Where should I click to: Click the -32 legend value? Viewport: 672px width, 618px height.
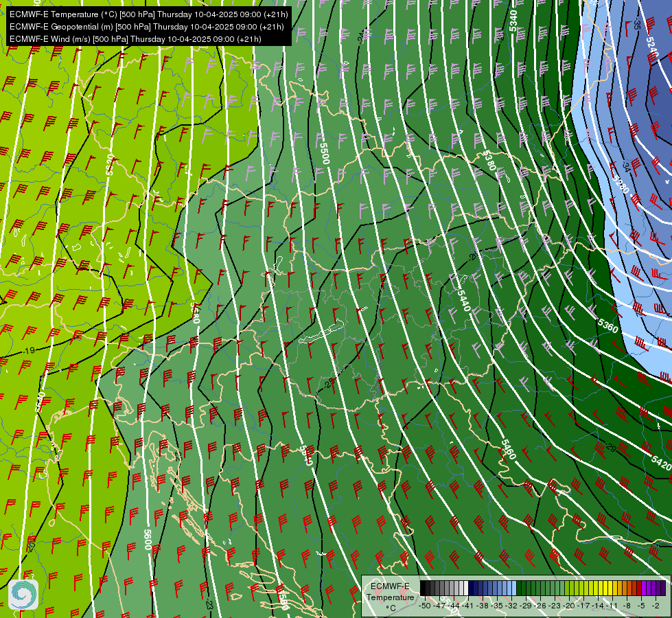click(x=513, y=606)
